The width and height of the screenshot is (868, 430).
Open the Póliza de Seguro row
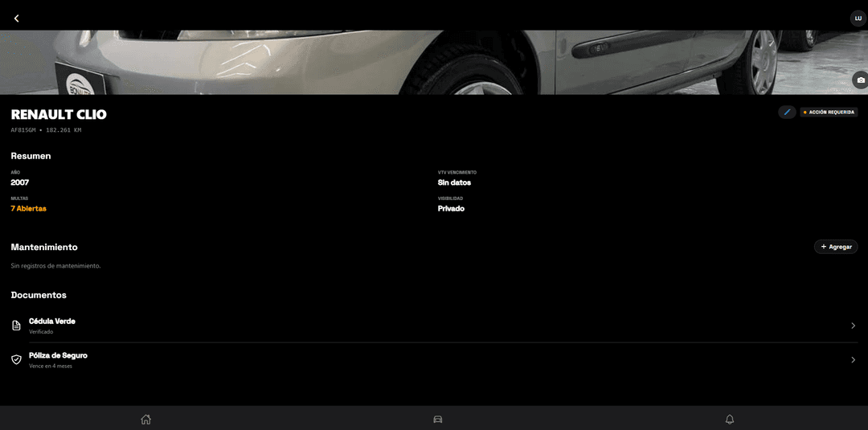click(x=434, y=360)
